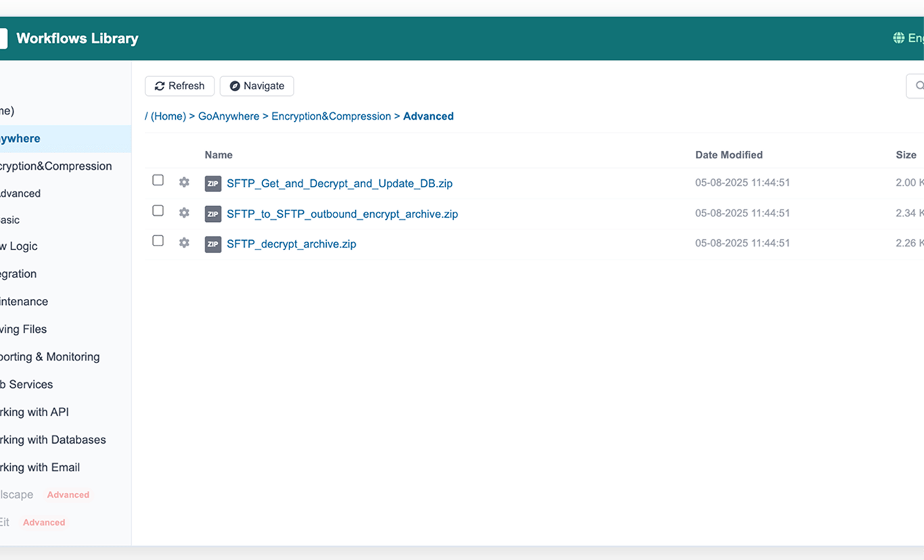Viewport: 924px width, 560px height.
Task: Click the Workflows Library title
Action: click(x=77, y=39)
